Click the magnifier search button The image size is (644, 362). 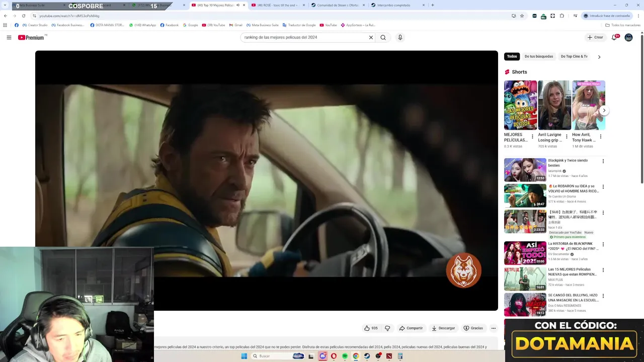(x=383, y=37)
